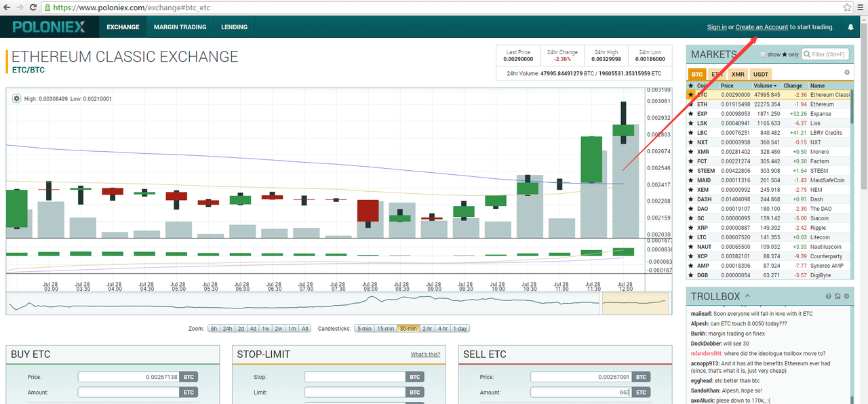The image size is (868, 404).
Task: Toggle favorite star for EXP coin
Action: tap(691, 114)
